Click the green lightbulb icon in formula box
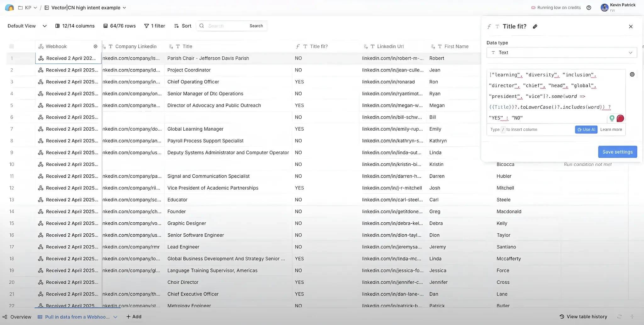644x325 pixels. (612, 118)
